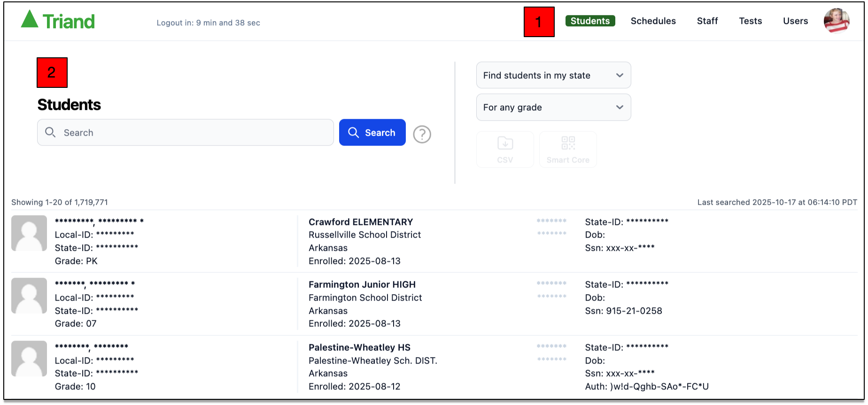Click the blue Search button

pos(372,132)
